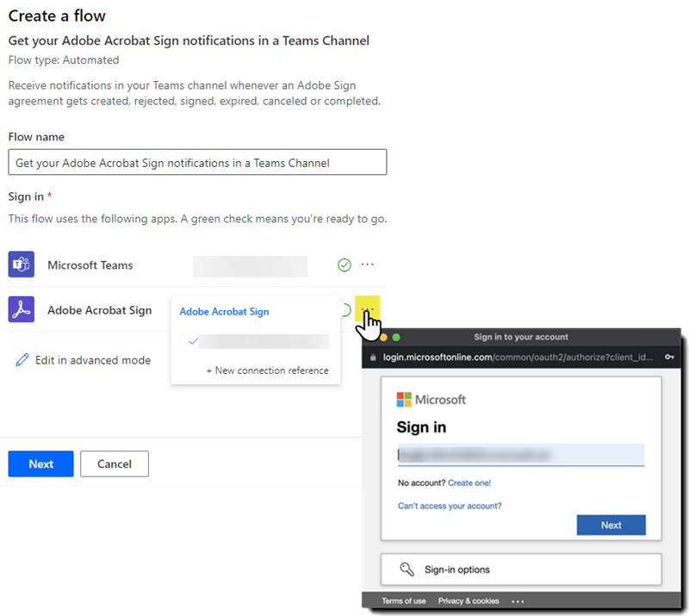
Task: Click the key icon at the address bar's right
Action: coord(671,356)
